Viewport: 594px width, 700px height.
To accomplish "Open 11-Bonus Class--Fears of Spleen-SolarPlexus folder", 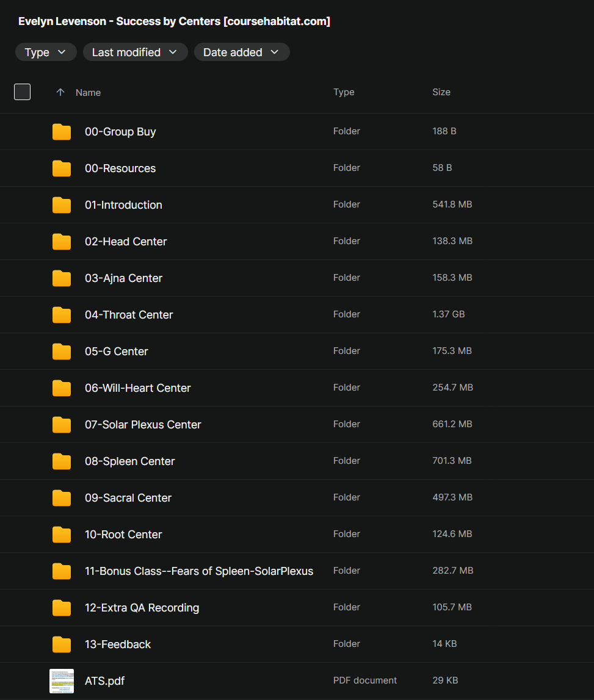I will (x=198, y=571).
